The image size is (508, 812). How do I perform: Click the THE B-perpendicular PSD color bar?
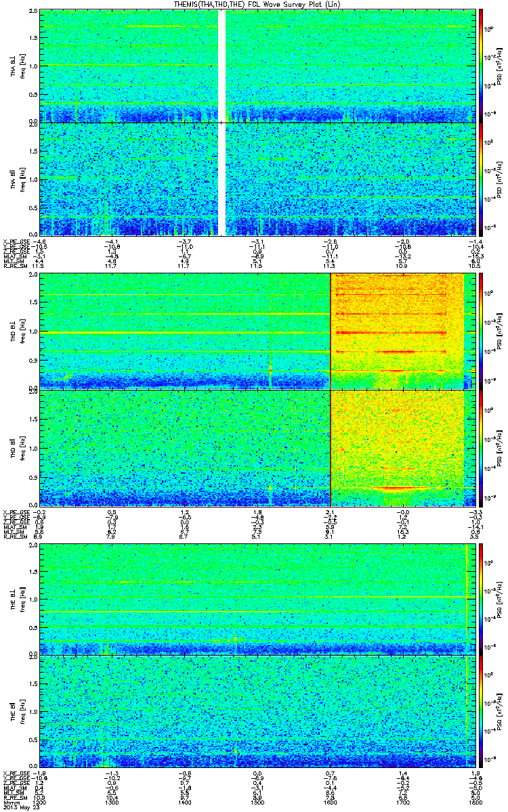tap(482, 599)
